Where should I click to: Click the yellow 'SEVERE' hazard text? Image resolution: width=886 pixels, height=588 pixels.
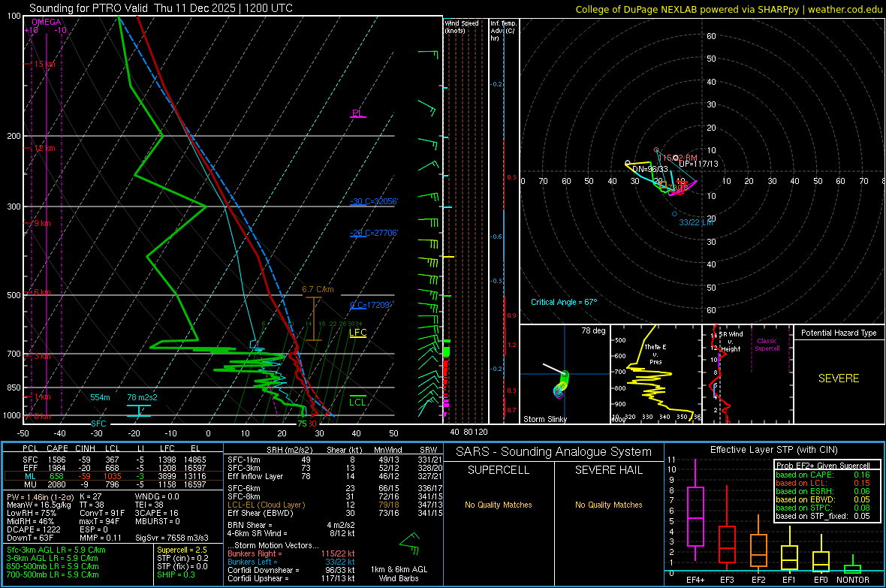pos(839,378)
